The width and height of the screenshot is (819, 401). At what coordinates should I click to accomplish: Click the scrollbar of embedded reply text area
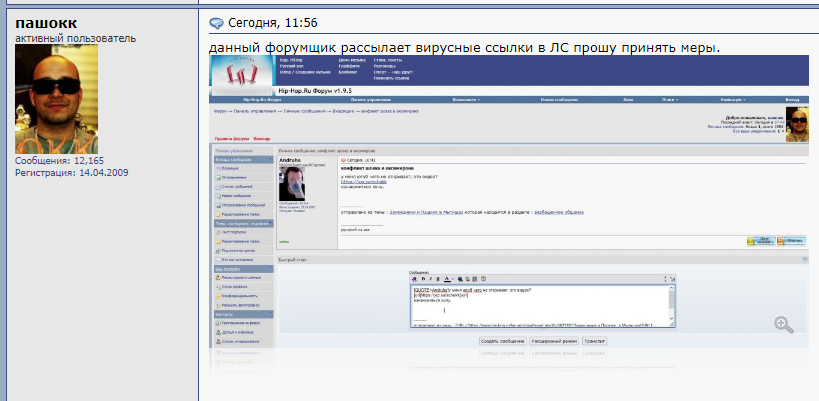click(x=671, y=306)
